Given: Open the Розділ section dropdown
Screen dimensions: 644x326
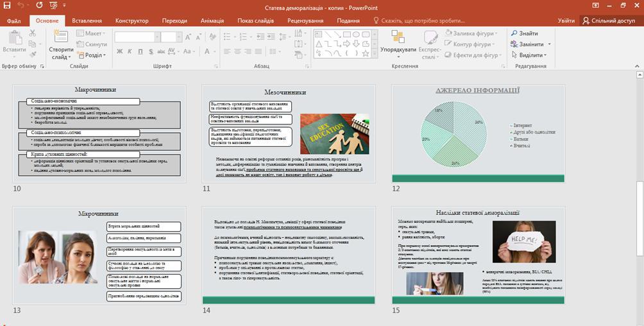Looking at the screenshot, I should click(x=92, y=55).
